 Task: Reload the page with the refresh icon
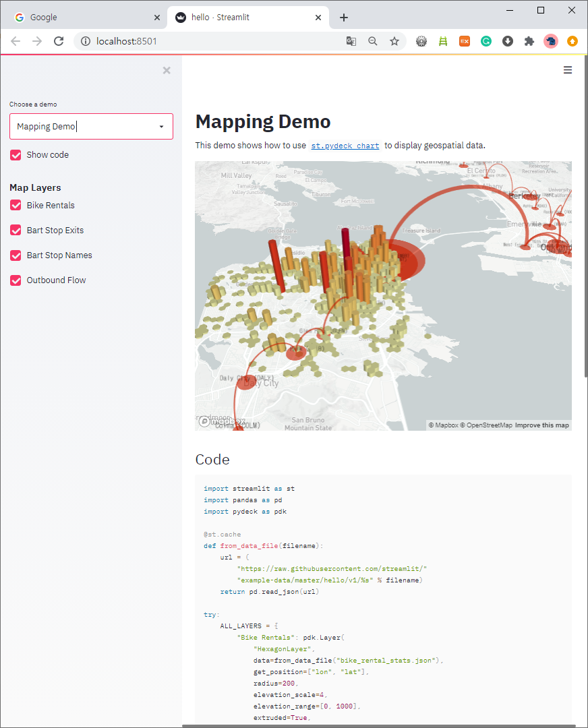pyautogui.click(x=59, y=41)
